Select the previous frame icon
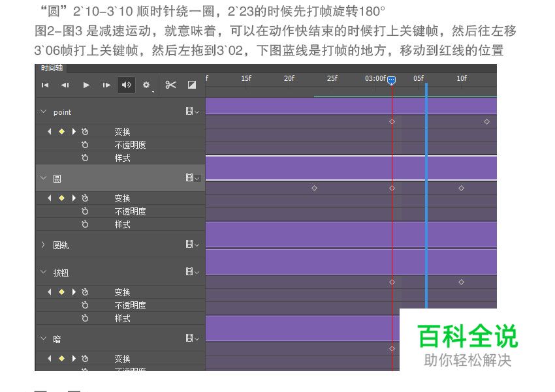Image resolution: width=555 pixels, height=392 pixels. point(65,85)
